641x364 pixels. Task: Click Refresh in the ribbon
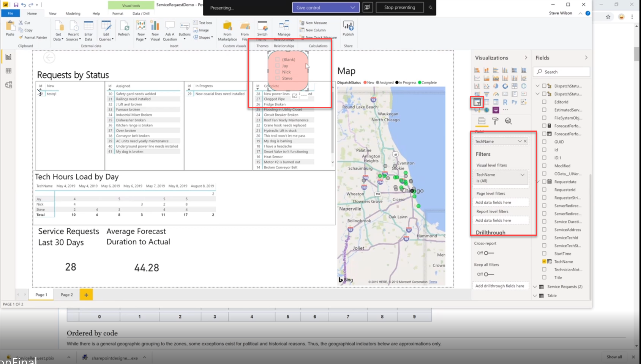[124, 29]
